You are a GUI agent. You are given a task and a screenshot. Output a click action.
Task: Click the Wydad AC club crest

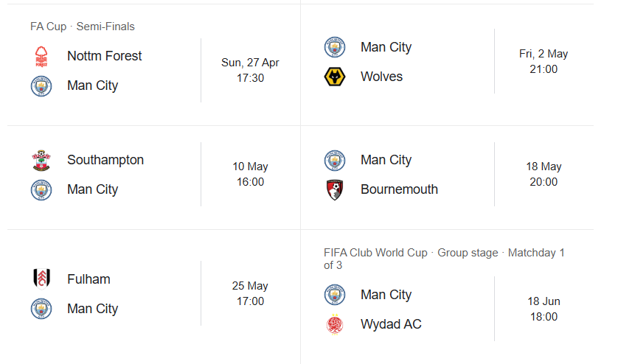coord(335,324)
